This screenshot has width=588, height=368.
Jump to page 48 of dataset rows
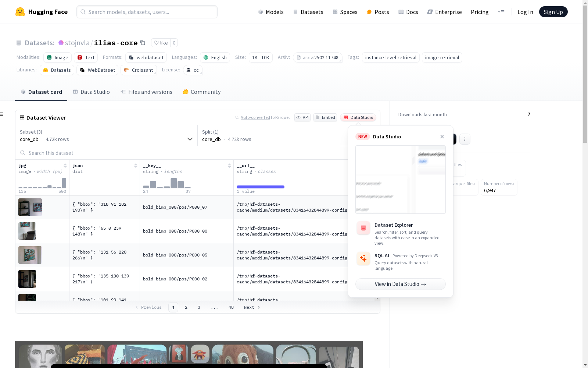click(x=231, y=307)
